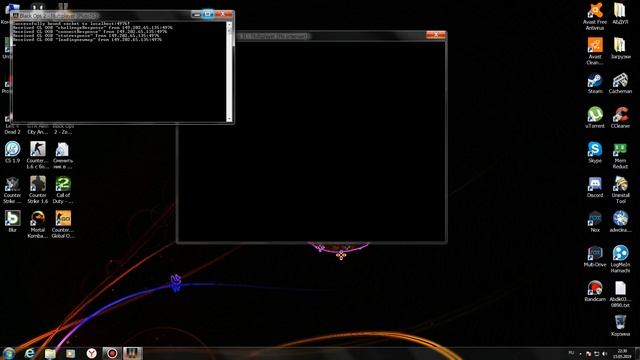640x360 pixels.
Task: Open the Mem Reduct shortcut
Action: (x=620, y=155)
